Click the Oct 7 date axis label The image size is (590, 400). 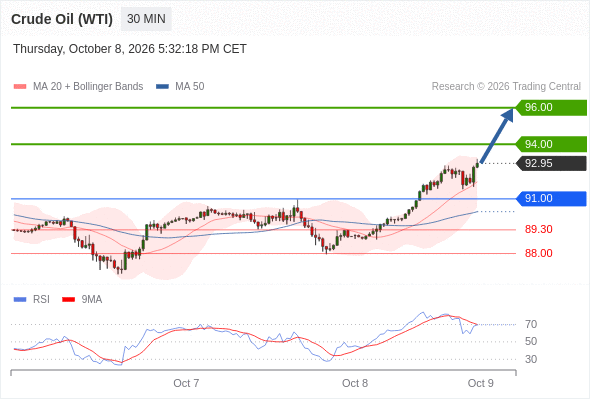coord(186,383)
